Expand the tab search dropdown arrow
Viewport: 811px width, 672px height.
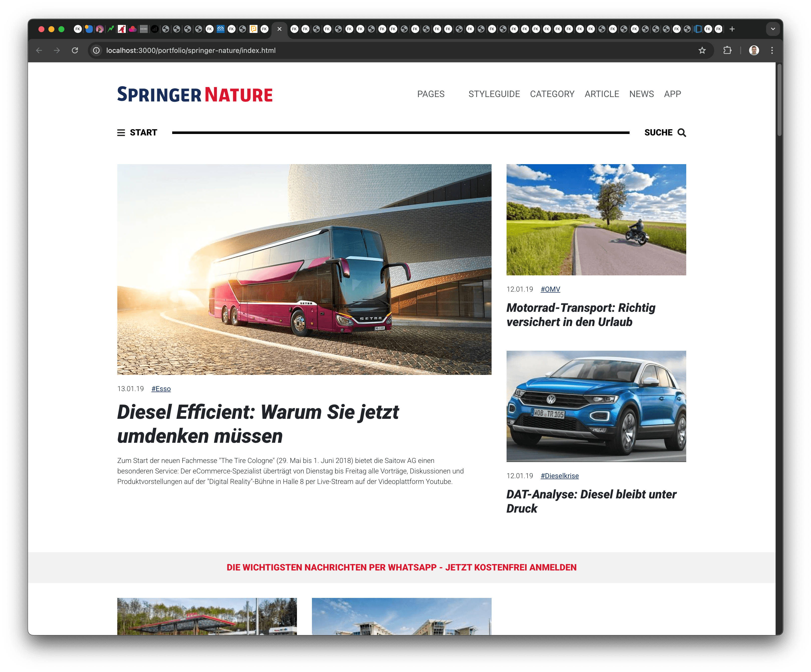tap(773, 29)
